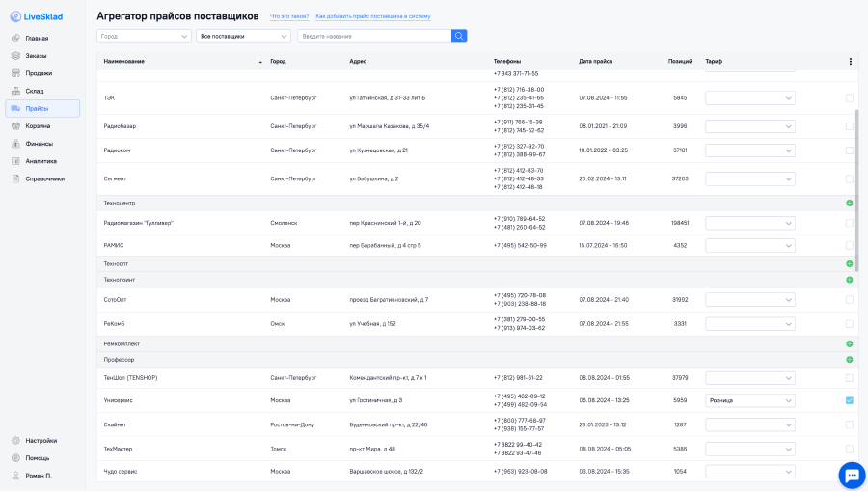Click the Техноцентр group row label
The width and height of the screenshot is (868, 492).
coord(119,204)
